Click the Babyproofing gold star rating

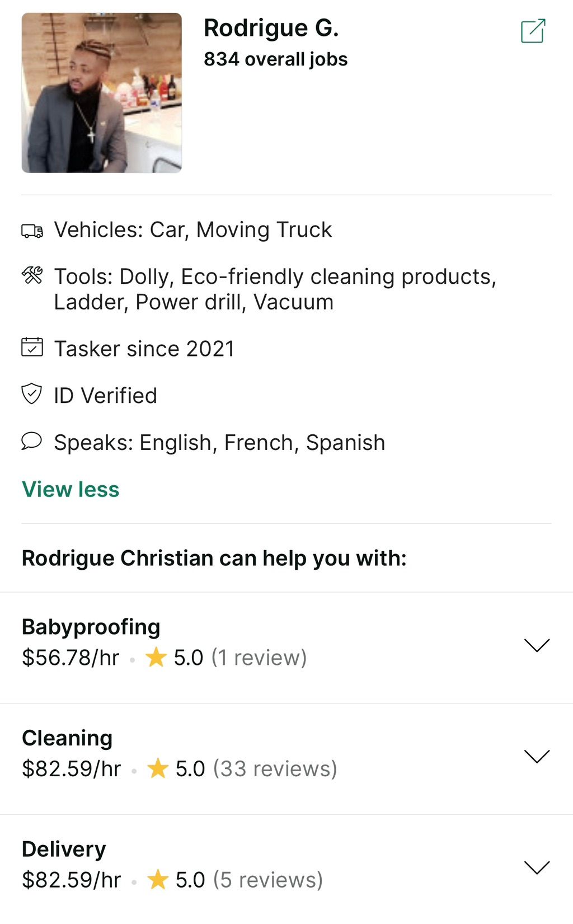pos(156,657)
